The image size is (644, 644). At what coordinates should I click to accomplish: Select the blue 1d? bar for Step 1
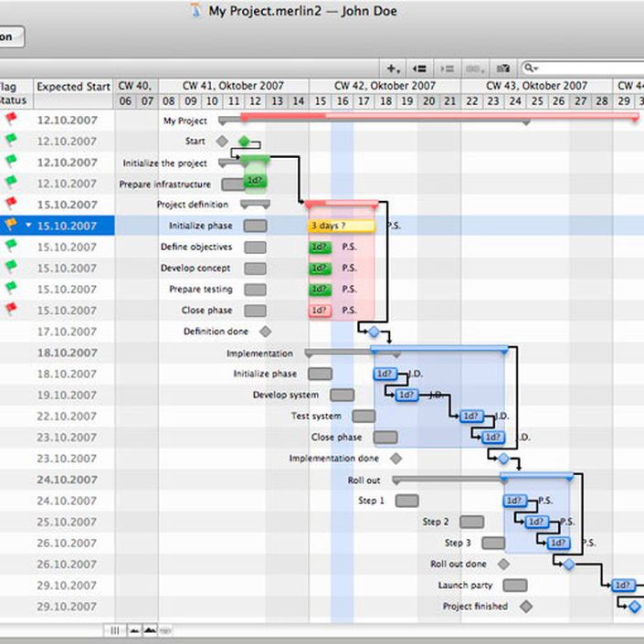point(515,501)
